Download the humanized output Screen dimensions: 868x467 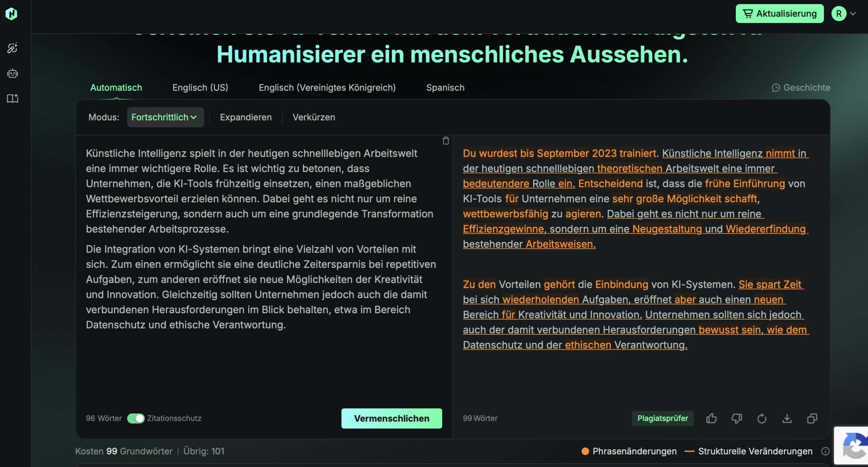click(787, 418)
